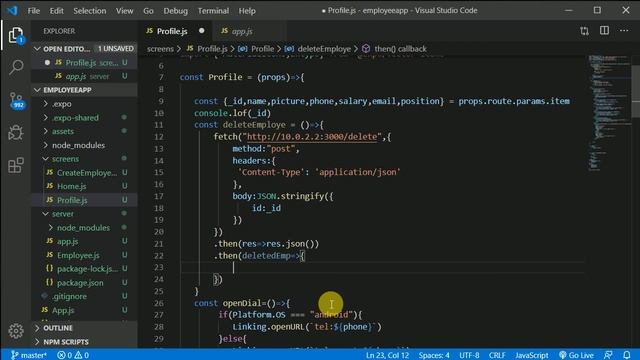Click then() callback breadcrumb icon
The width and height of the screenshot is (640, 360).
point(366,49)
